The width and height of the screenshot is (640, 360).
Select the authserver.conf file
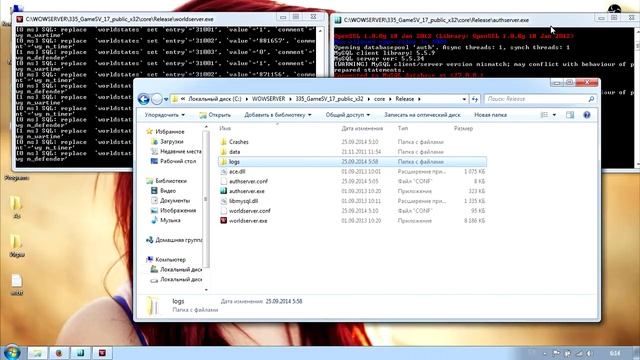(248, 181)
